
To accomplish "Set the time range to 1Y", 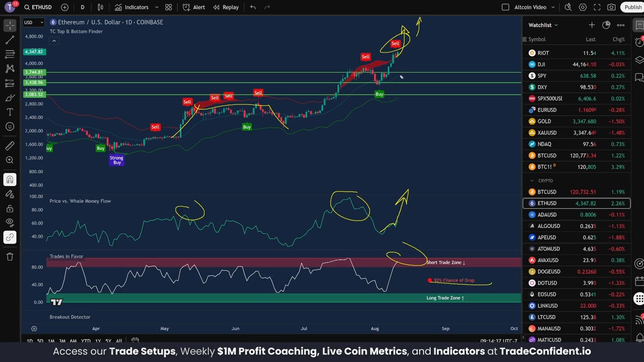I will click(x=98, y=341).
